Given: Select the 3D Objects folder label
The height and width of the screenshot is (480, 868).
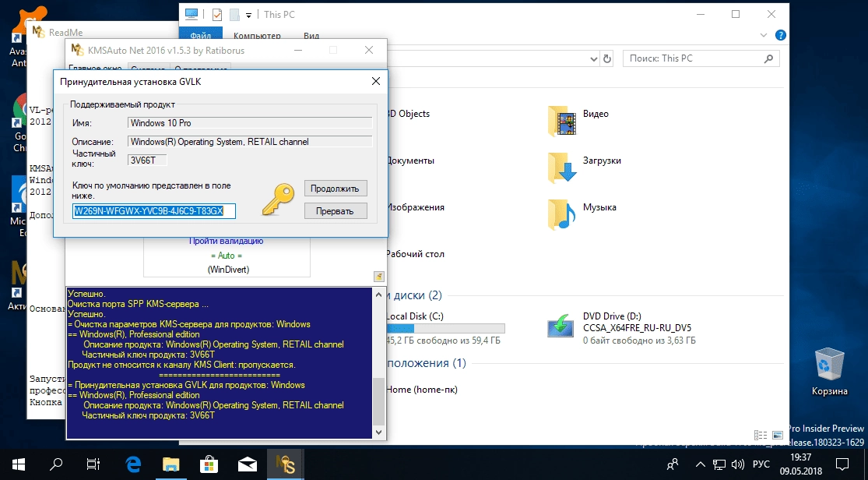Looking at the screenshot, I should click(x=408, y=114).
